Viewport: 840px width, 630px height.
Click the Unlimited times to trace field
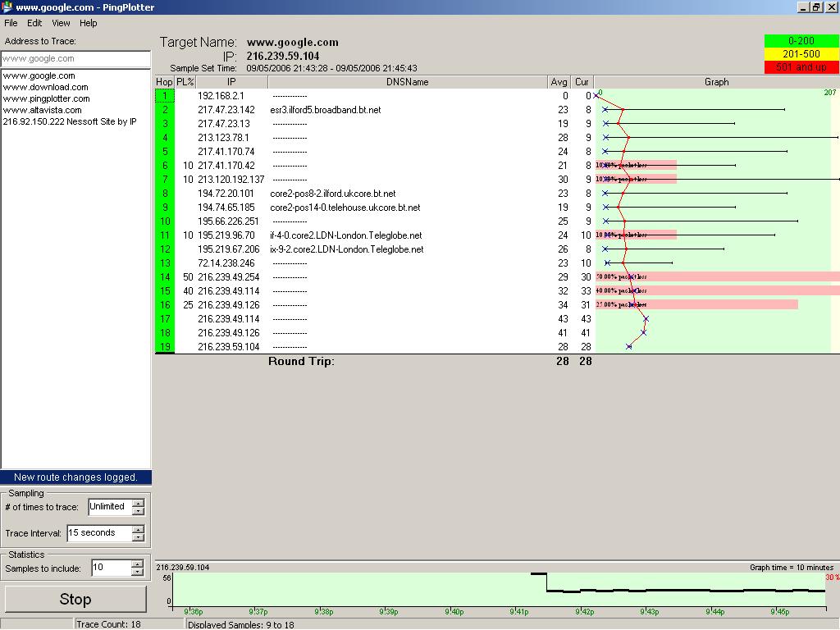tap(110, 507)
